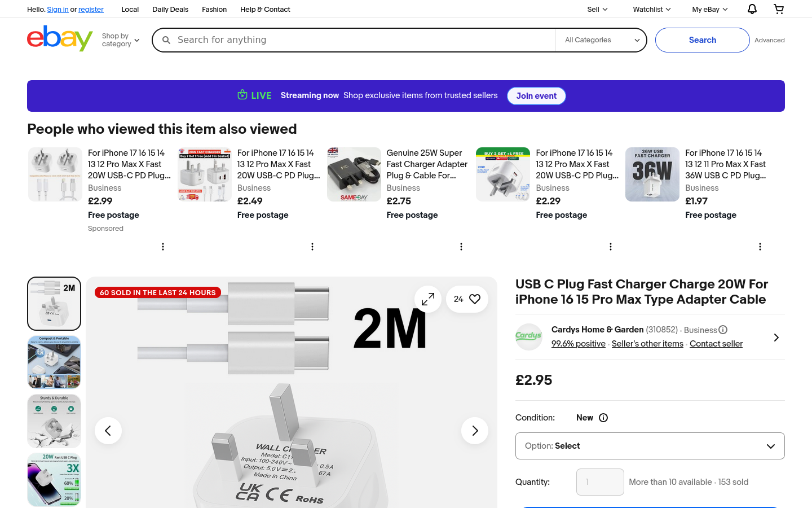Open the shopping cart
Image resolution: width=812 pixels, height=508 pixels.
(x=779, y=9)
